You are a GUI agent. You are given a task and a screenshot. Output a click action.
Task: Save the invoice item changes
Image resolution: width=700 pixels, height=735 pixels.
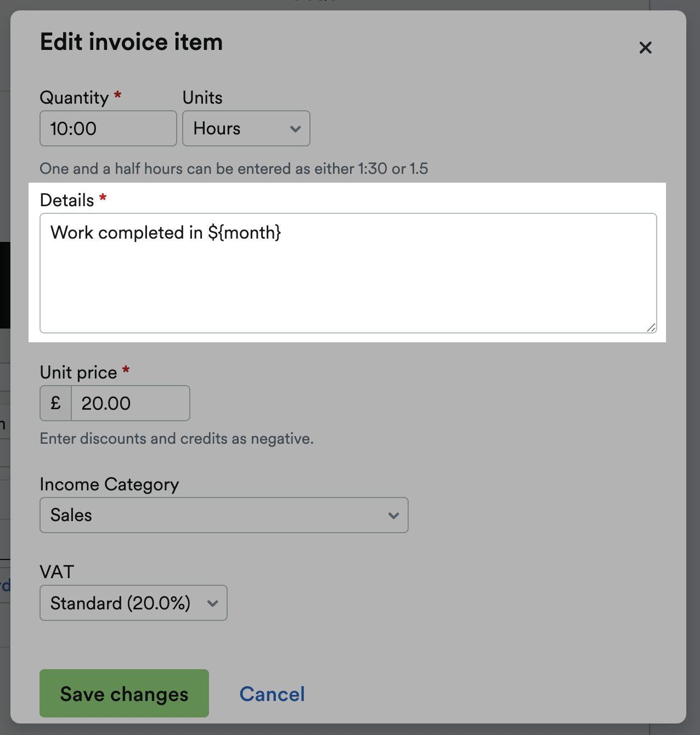(x=124, y=693)
